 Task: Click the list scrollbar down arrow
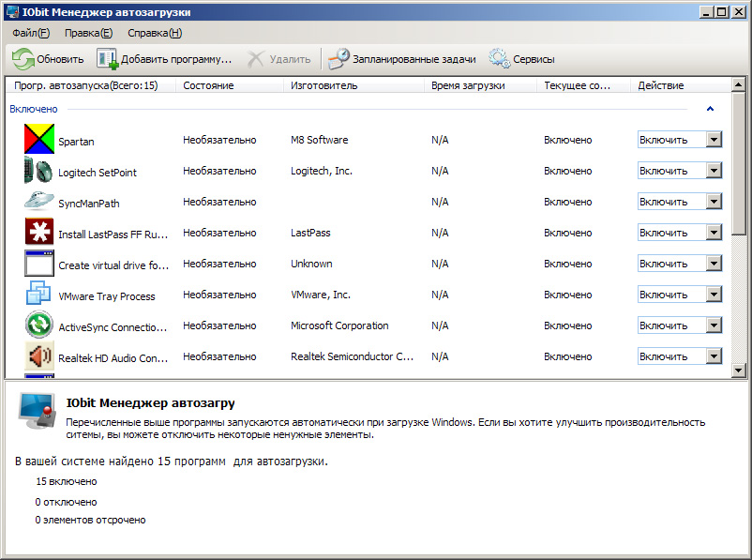click(739, 370)
